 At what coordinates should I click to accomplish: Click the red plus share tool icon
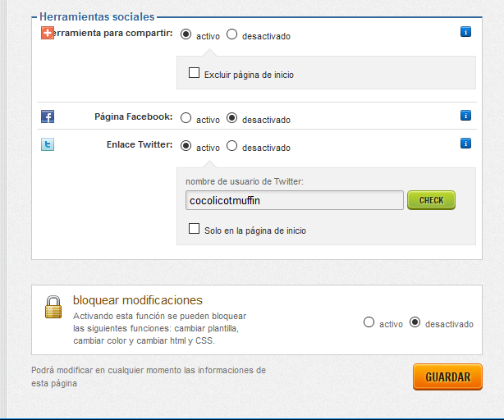48,33
